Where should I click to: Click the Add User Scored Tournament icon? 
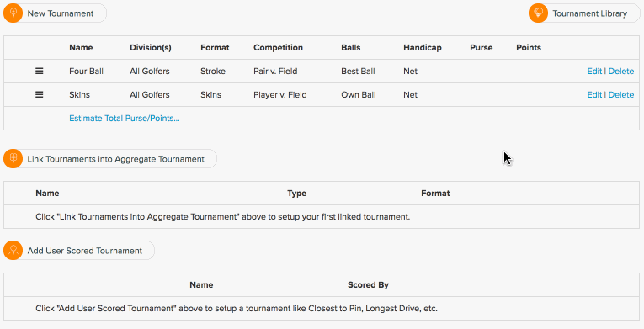coord(13,250)
